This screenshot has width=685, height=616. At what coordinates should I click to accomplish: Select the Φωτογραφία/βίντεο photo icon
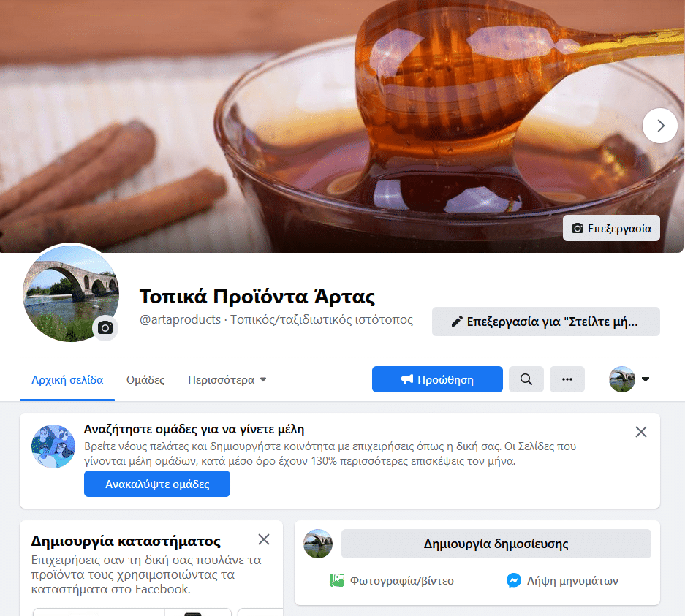point(337,581)
